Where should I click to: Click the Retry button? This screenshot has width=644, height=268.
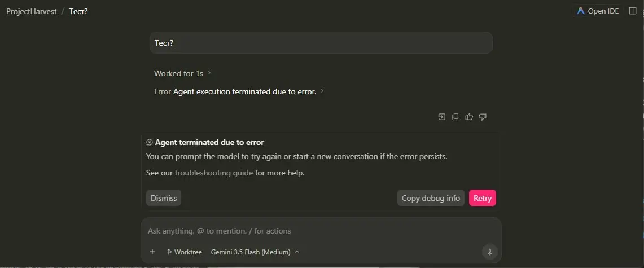[x=483, y=198]
